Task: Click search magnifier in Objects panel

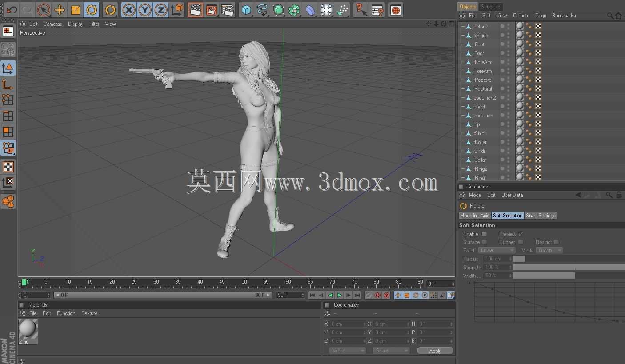Action: [610, 16]
